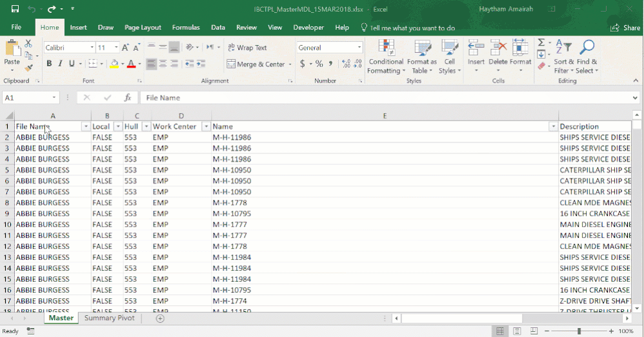The image size is (644, 337).
Task: Center text horizontally
Action: [x=163, y=64]
